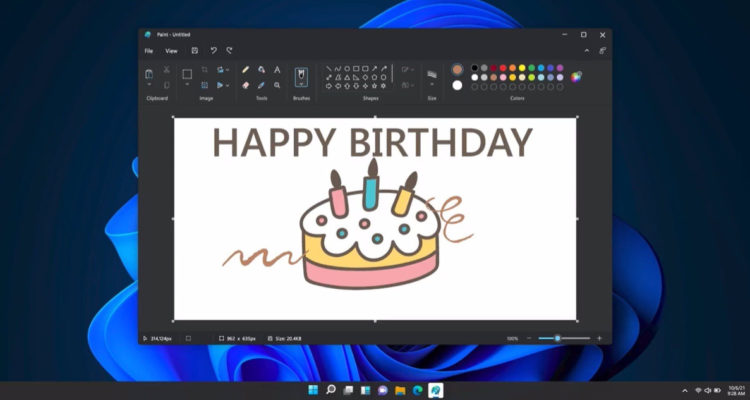This screenshot has width=750, height=400.
Task: Expand the Select options dropdown arrow
Action: pyautogui.click(x=187, y=85)
